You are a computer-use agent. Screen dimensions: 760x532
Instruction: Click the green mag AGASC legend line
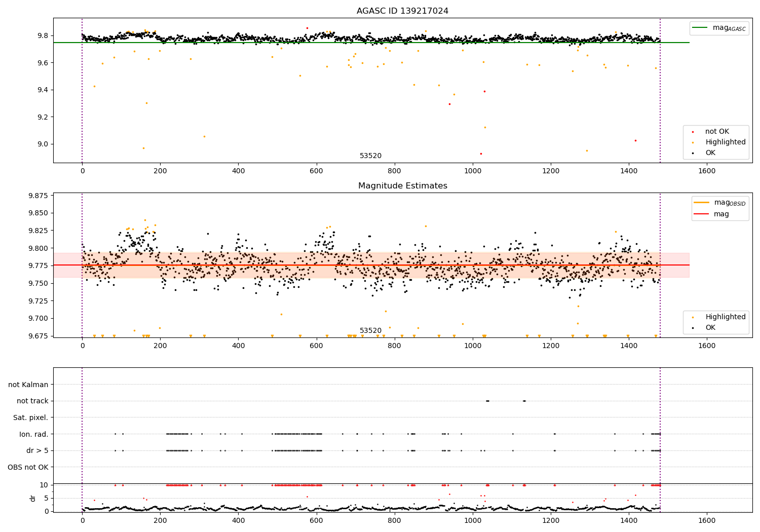click(x=700, y=28)
